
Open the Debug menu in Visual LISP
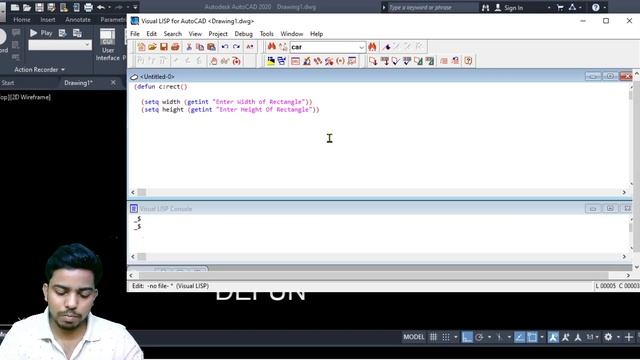tap(244, 34)
